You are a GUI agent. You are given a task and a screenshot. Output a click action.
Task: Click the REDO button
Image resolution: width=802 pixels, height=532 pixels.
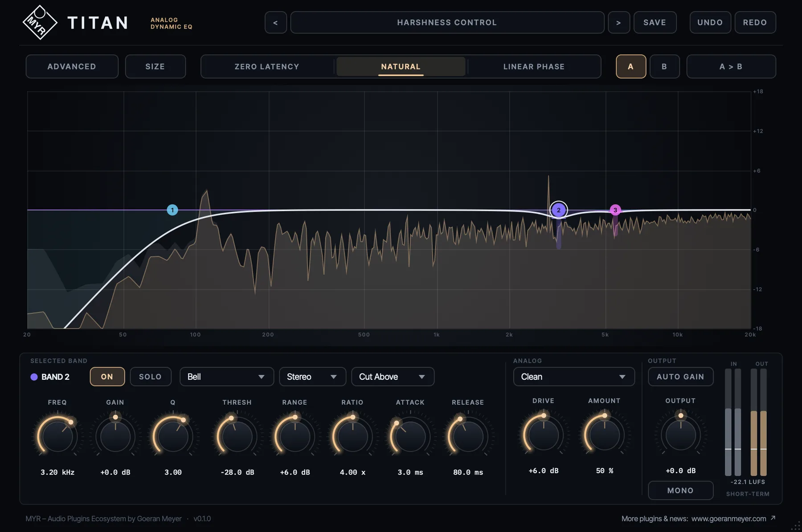click(755, 22)
